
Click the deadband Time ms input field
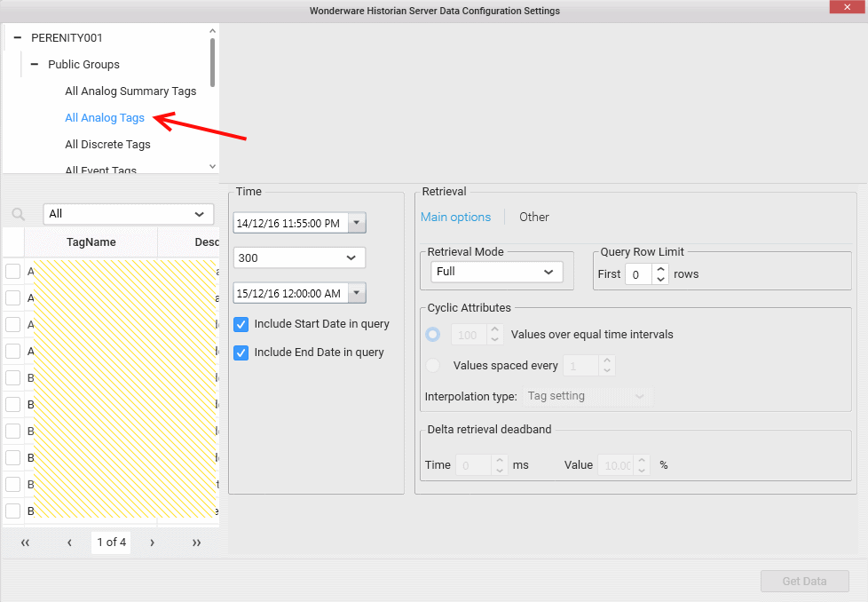pyautogui.click(x=475, y=465)
